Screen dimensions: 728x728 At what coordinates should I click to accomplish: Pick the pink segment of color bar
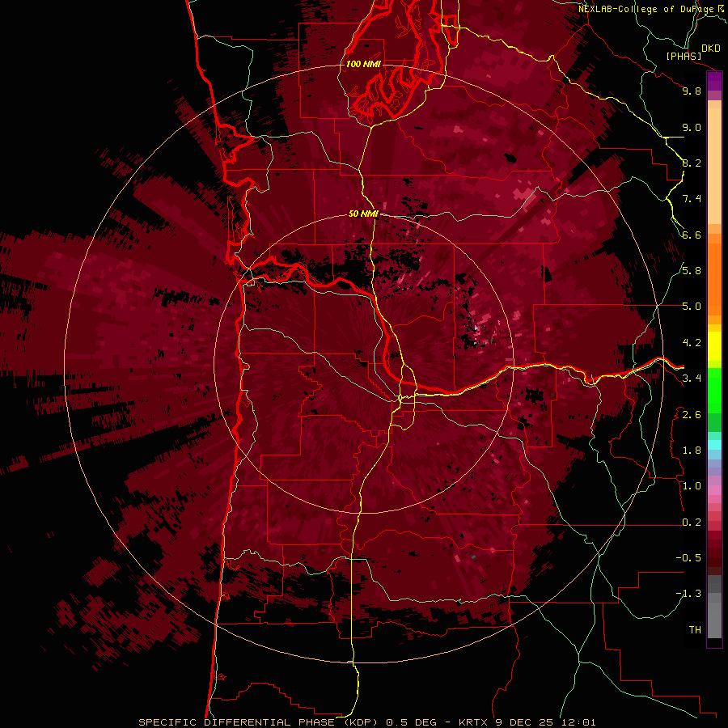point(714,490)
